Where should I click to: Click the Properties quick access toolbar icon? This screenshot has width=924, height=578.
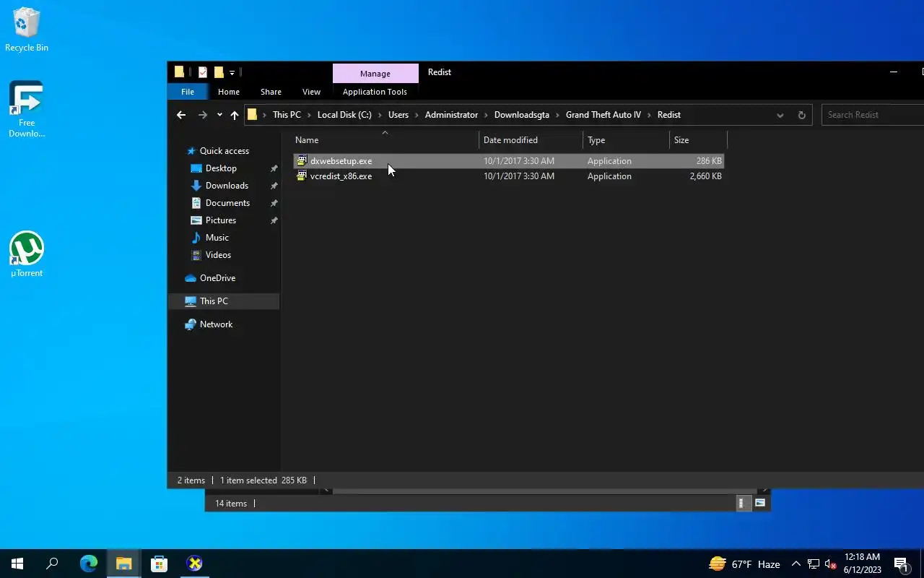click(203, 72)
